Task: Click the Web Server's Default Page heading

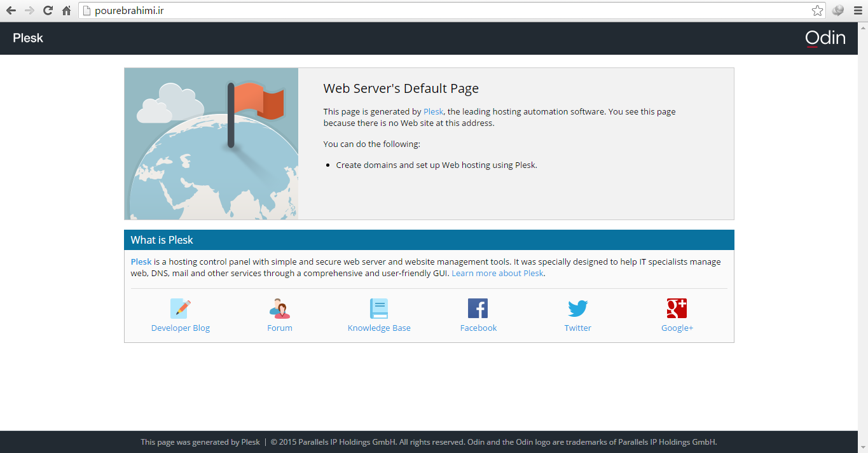Action: coord(401,88)
